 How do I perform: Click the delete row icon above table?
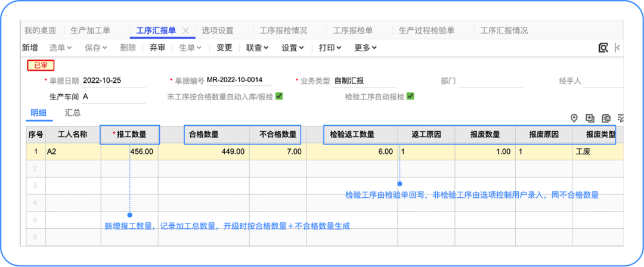point(606,118)
